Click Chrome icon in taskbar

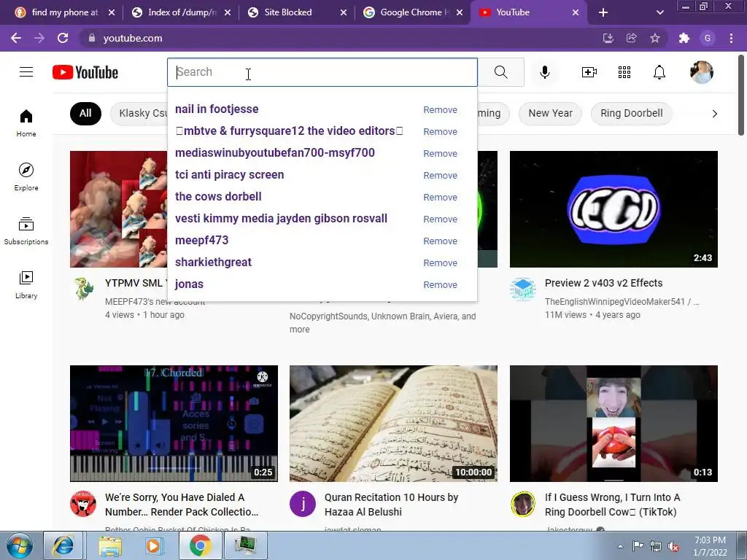pyautogui.click(x=200, y=545)
